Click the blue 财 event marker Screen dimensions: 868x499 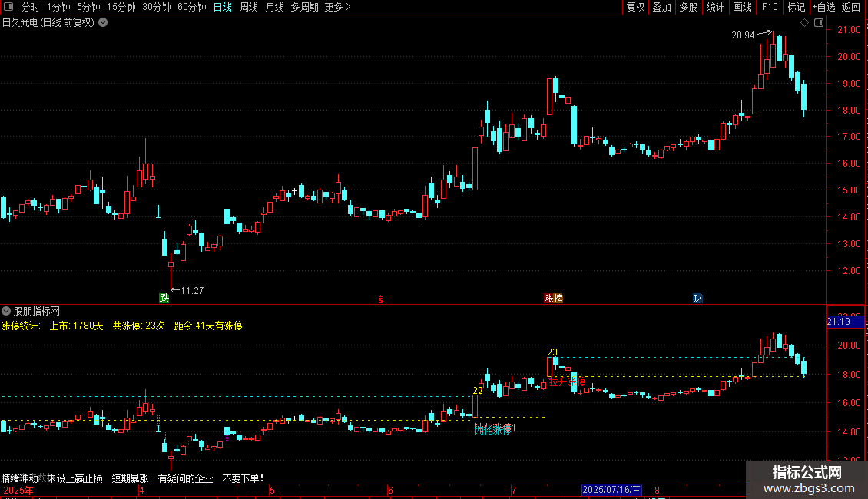click(697, 299)
